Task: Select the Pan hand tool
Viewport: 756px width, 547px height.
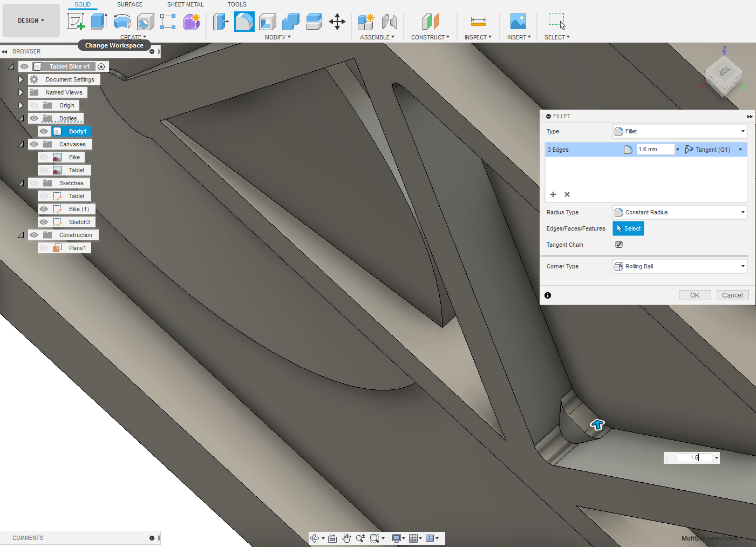Action: click(x=346, y=538)
